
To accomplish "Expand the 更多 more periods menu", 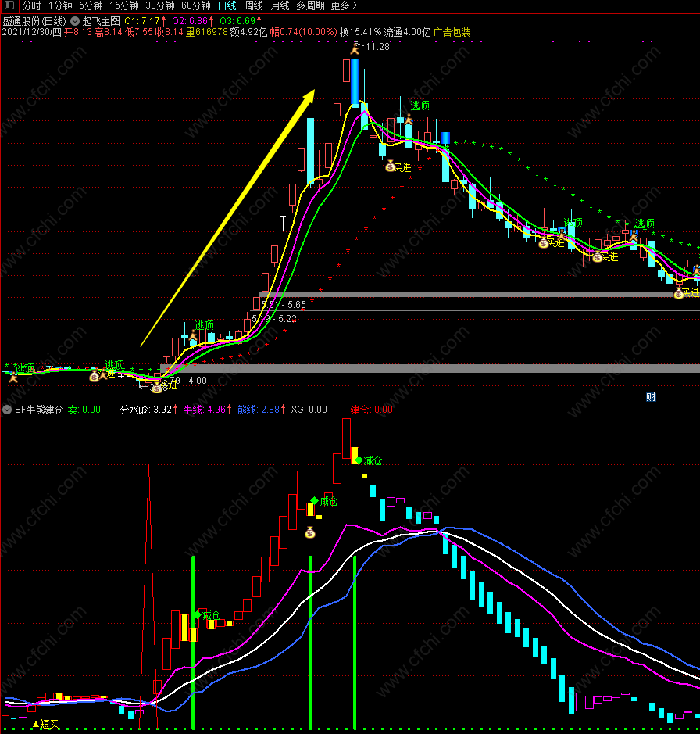I will [344, 5].
